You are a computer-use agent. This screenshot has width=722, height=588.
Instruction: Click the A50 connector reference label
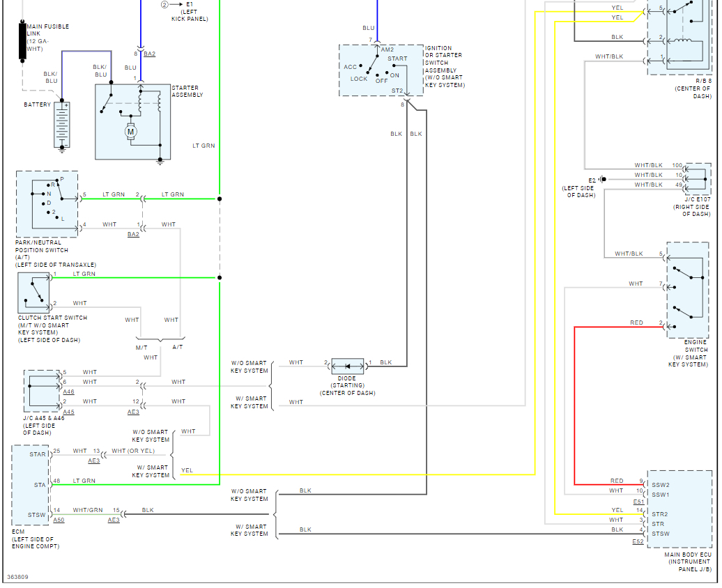click(59, 520)
